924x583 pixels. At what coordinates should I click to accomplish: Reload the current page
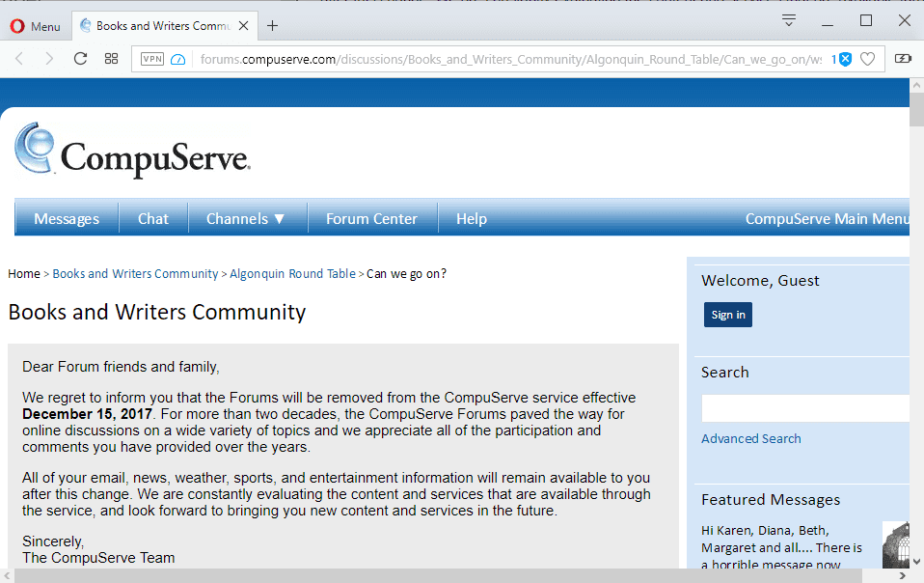click(80, 59)
